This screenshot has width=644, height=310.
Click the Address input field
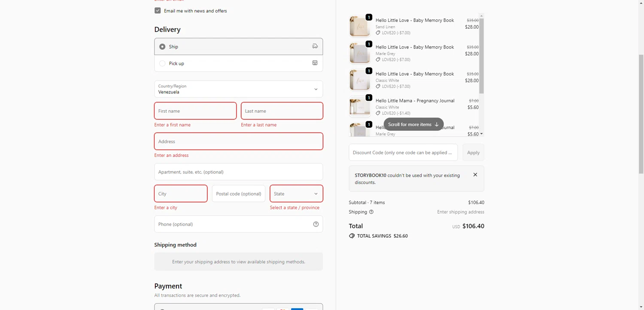238,141
